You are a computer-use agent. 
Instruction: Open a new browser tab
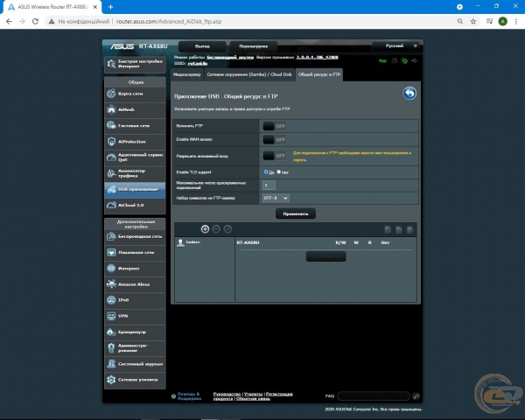[x=110, y=7]
